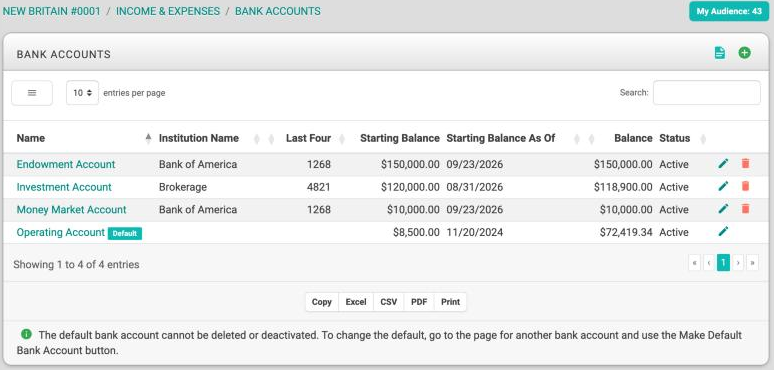Export table as CSV
This screenshot has width=774, height=370.
coord(388,302)
